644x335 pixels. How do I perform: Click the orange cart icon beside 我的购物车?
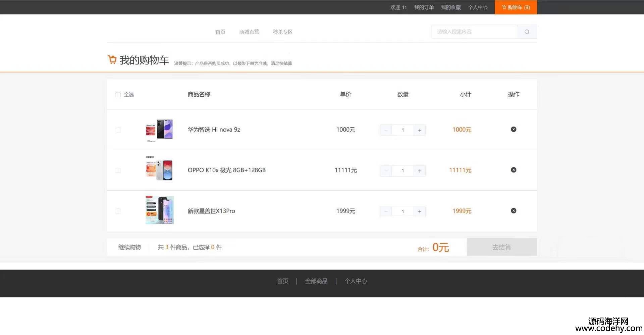click(112, 59)
